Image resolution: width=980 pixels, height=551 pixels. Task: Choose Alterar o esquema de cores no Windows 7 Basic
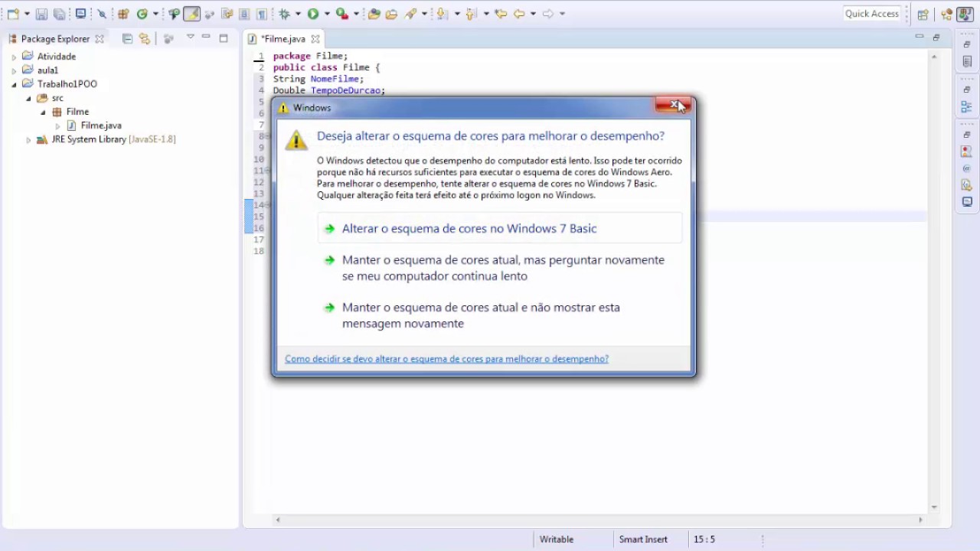pyautogui.click(x=499, y=228)
